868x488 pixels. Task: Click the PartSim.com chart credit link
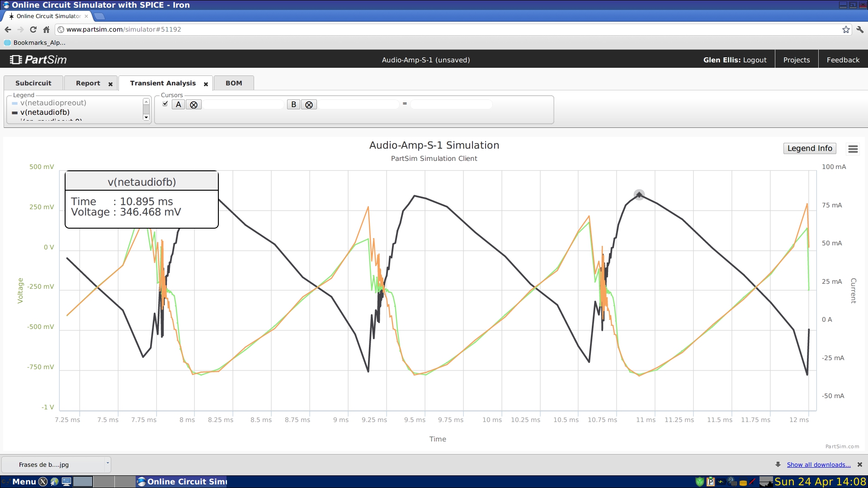[x=842, y=446]
